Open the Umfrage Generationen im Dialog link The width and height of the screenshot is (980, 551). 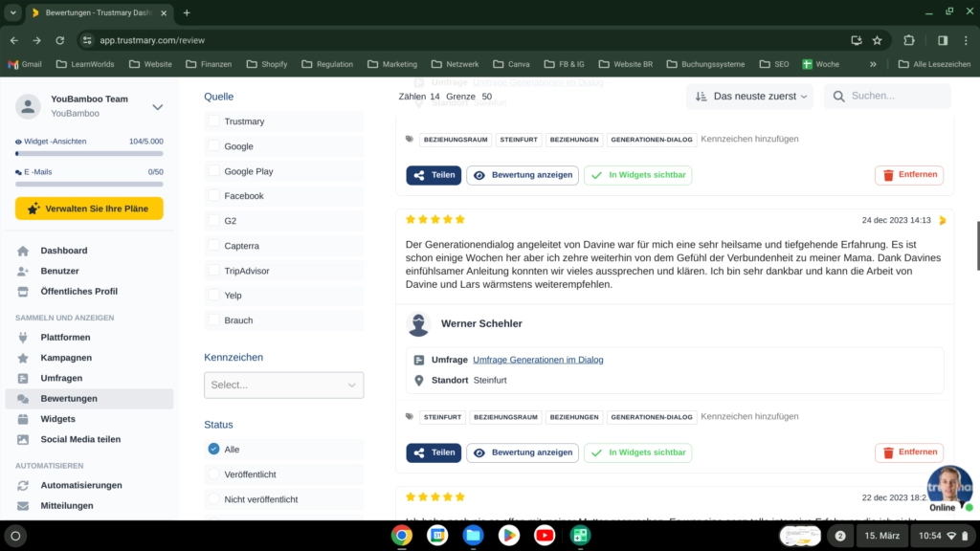pyautogui.click(x=538, y=360)
